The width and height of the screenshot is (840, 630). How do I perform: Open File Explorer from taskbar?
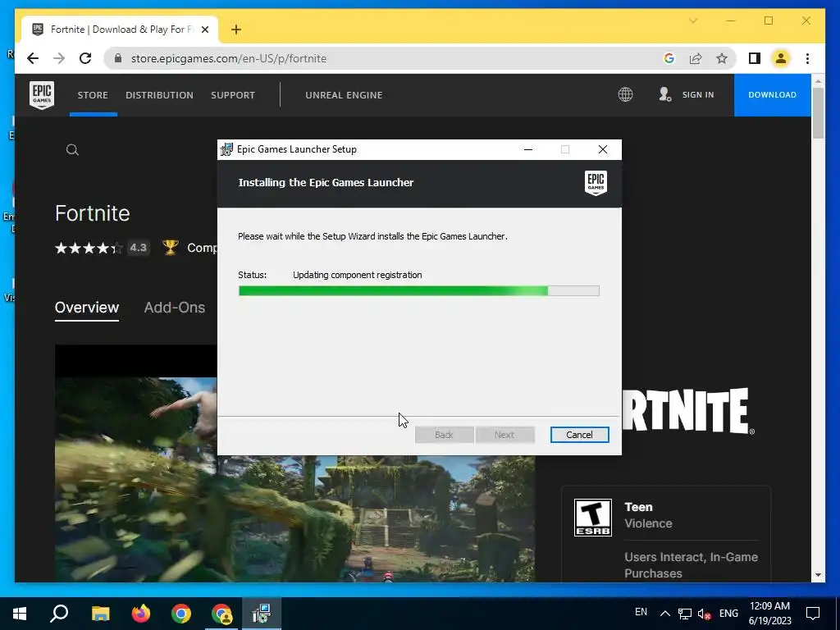coord(100,614)
